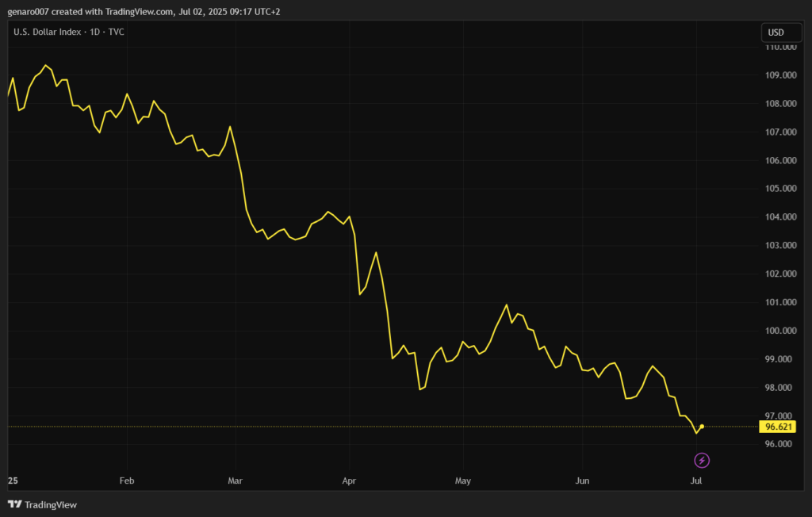Screen dimensions: 812x517
Task: Select the Apr label on the time axis
Action: (348, 481)
